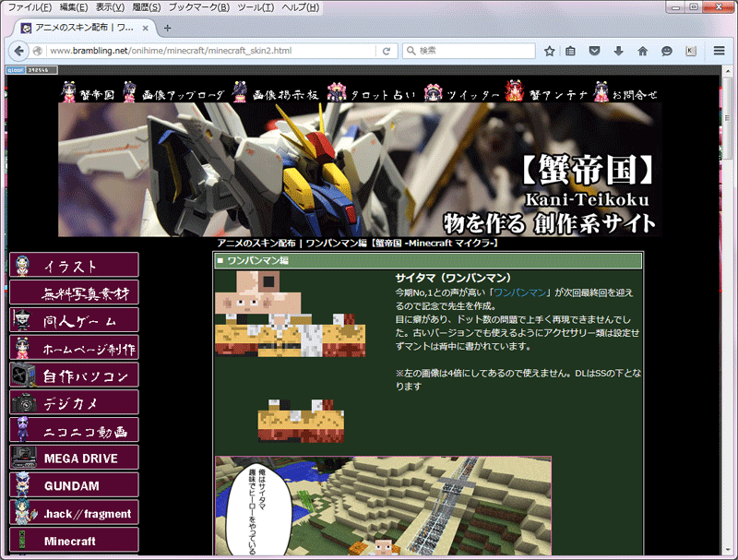Image resolution: width=738 pixels, height=560 pixels.
Task: Click the K extension icon in toolbar
Action: (x=690, y=51)
